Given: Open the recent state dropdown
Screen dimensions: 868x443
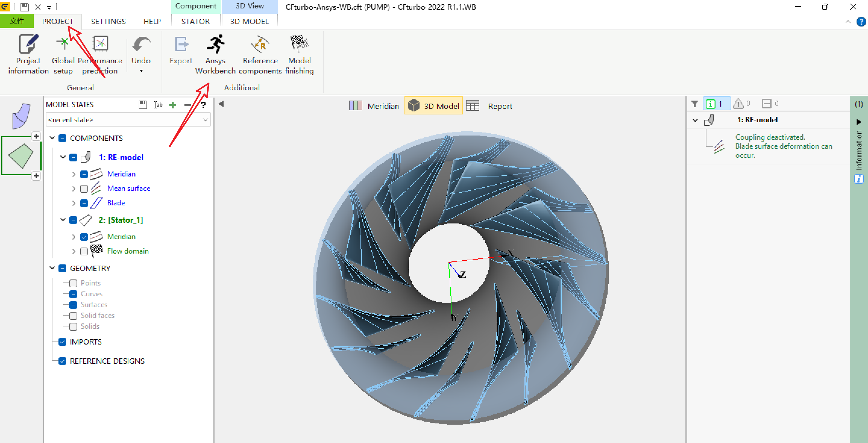Looking at the screenshot, I should 205,120.
